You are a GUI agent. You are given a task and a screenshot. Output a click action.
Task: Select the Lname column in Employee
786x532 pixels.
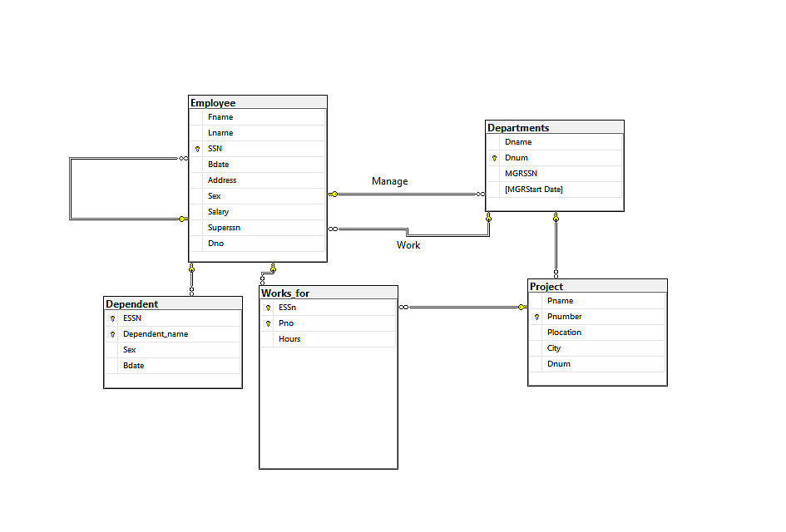[x=258, y=133]
